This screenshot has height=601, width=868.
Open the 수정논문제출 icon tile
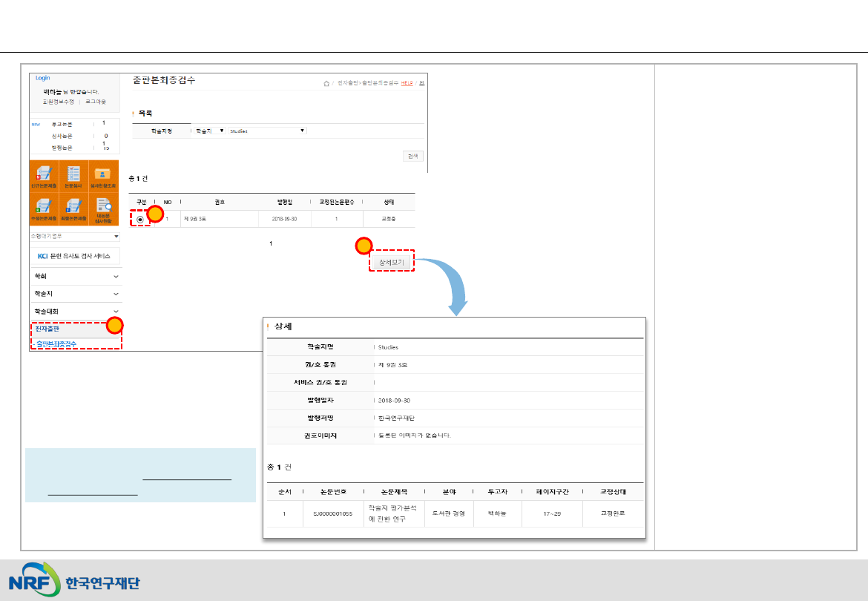tap(44, 208)
